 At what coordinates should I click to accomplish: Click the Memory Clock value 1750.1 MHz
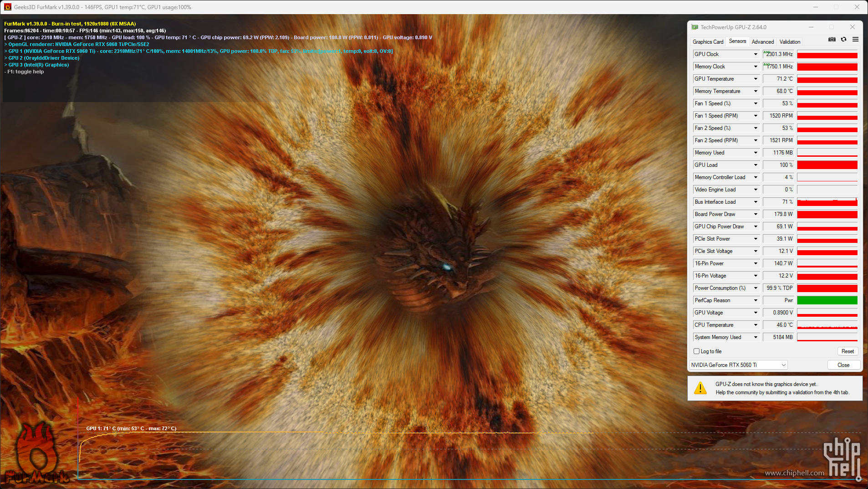click(778, 67)
